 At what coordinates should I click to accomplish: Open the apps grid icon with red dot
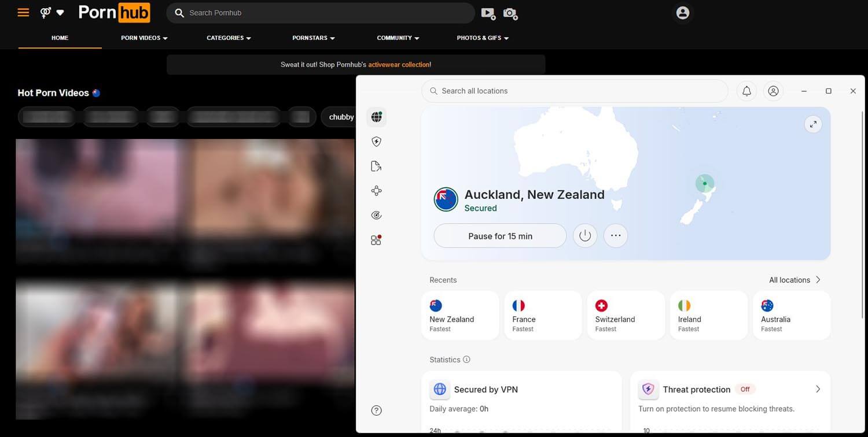point(377,240)
